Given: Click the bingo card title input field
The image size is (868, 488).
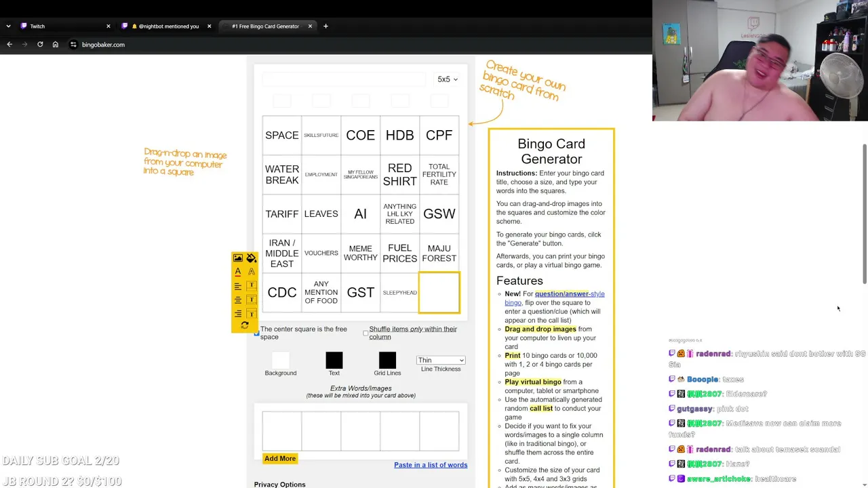Looking at the screenshot, I should coord(344,79).
